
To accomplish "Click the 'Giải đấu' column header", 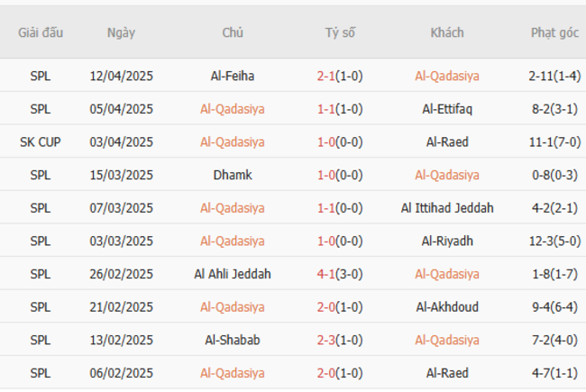I will (x=40, y=32).
